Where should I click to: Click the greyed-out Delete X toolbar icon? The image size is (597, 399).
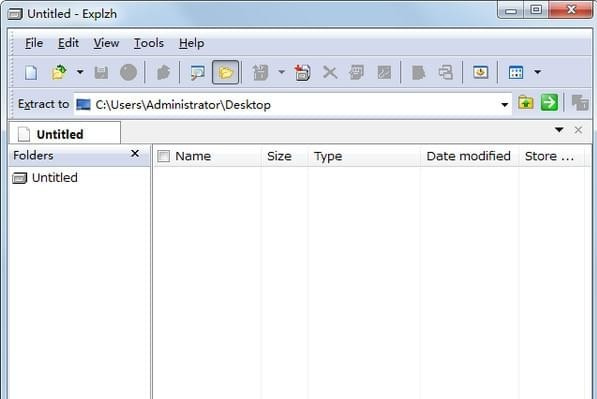click(x=330, y=72)
